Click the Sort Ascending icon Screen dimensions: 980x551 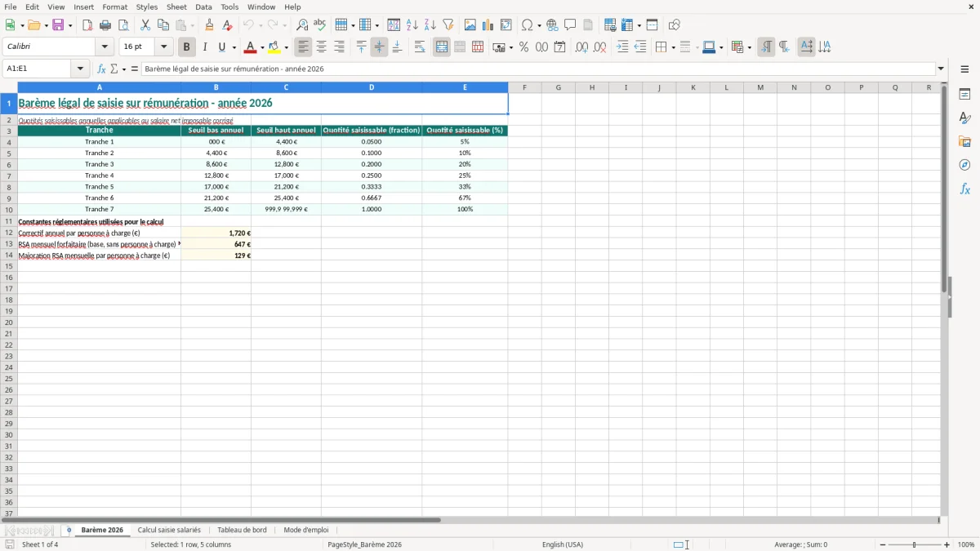(x=412, y=25)
